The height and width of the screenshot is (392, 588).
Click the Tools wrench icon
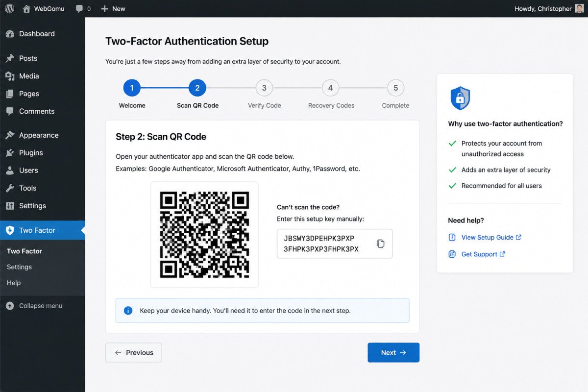point(10,188)
